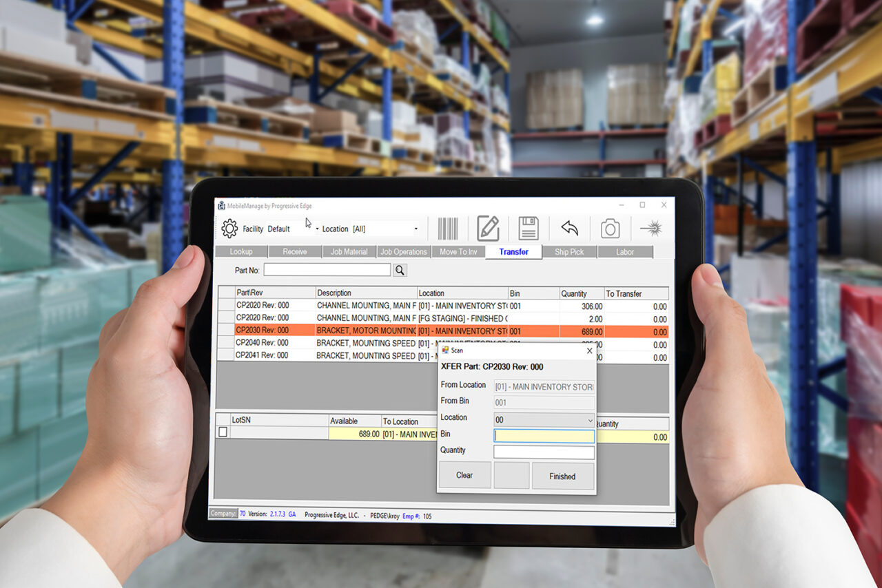Click the edit pencil icon
The height and width of the screenshot is (588, 882).
click(x=488, y=229)
